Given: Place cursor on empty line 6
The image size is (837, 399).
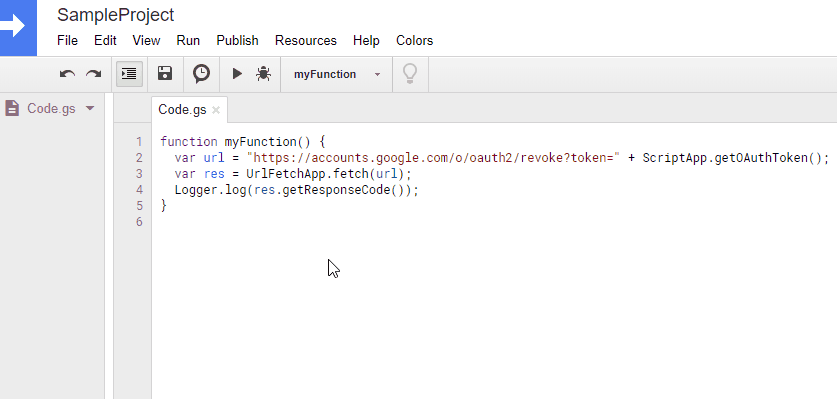Looking at the screenshot, I should click(494, 222).
